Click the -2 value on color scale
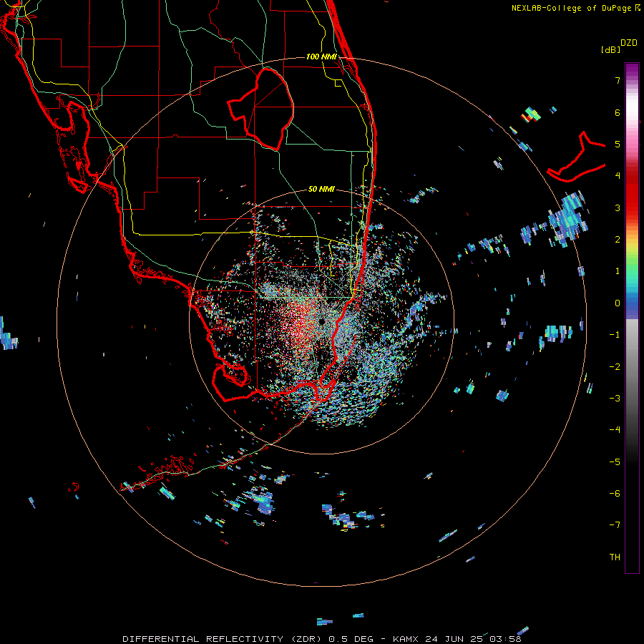The height and width of the screenshot is (644, 644). (x=615, y=366)
